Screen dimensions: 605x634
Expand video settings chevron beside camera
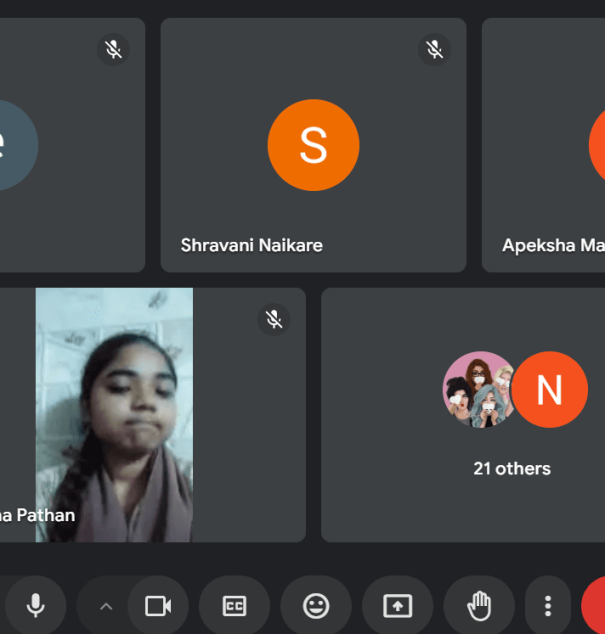pos(106,606)
